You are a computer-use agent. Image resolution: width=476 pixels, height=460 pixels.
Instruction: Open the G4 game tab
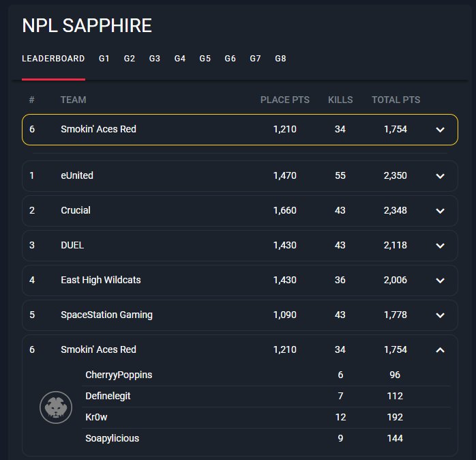point(180,58)
